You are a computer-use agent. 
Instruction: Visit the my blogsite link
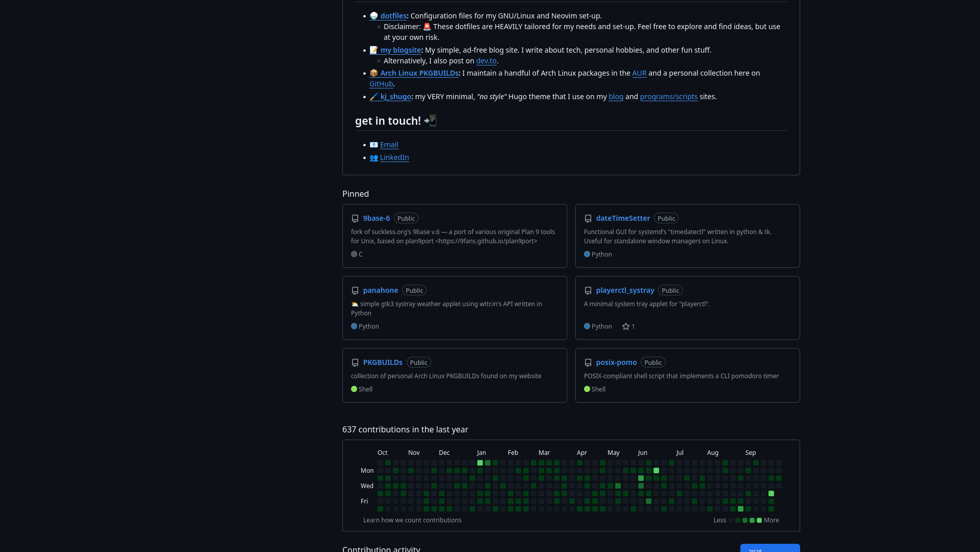point(401,50)
